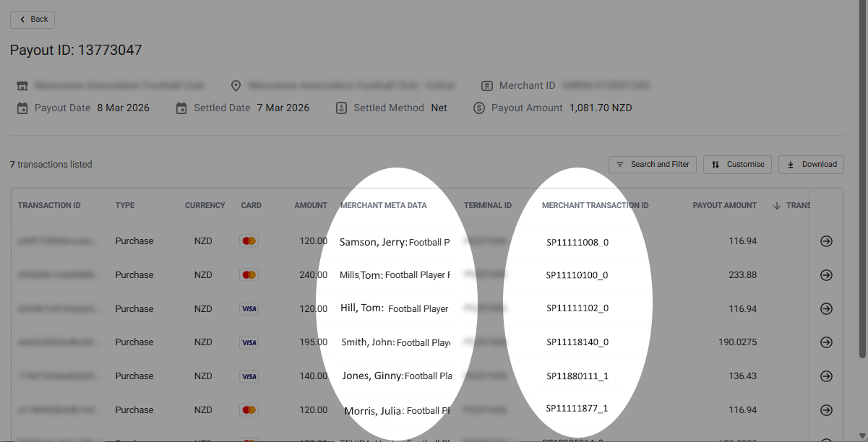The image size is (868, 442).
Task: Open details arrow for 233.88 Mills row
Action: (826, 275)
